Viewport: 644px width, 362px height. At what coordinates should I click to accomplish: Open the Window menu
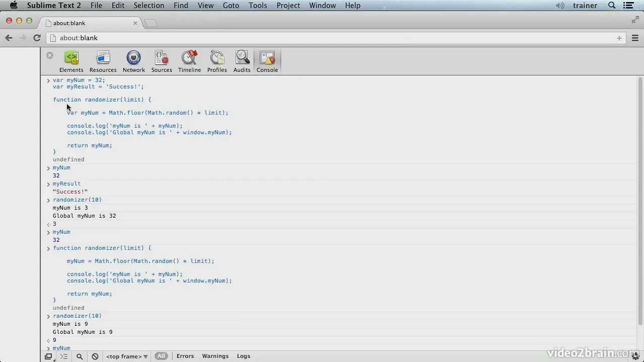pos(323,6)
